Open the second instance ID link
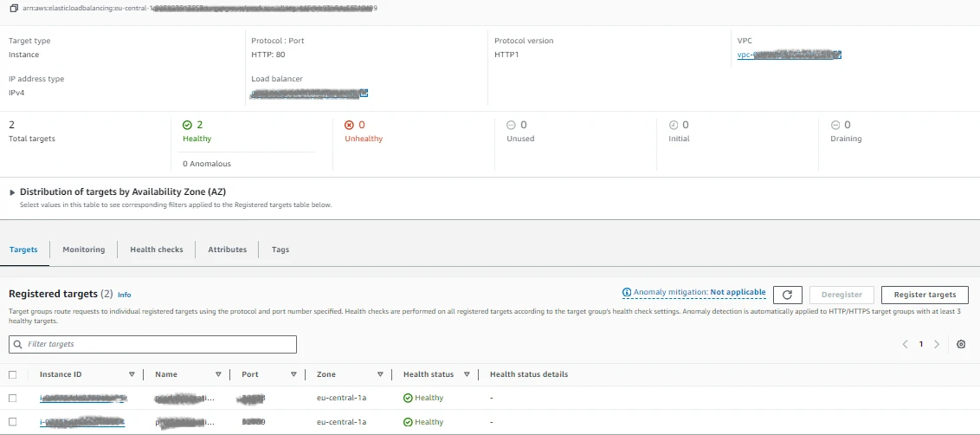The width and height of the screenshot is (980, 435). tap(82, 422)
